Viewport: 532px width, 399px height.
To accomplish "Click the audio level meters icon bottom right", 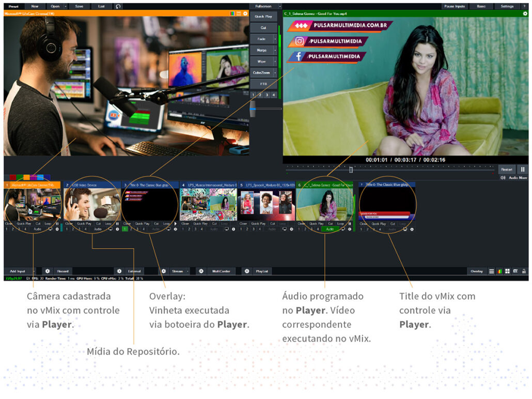I will [499, 271].
